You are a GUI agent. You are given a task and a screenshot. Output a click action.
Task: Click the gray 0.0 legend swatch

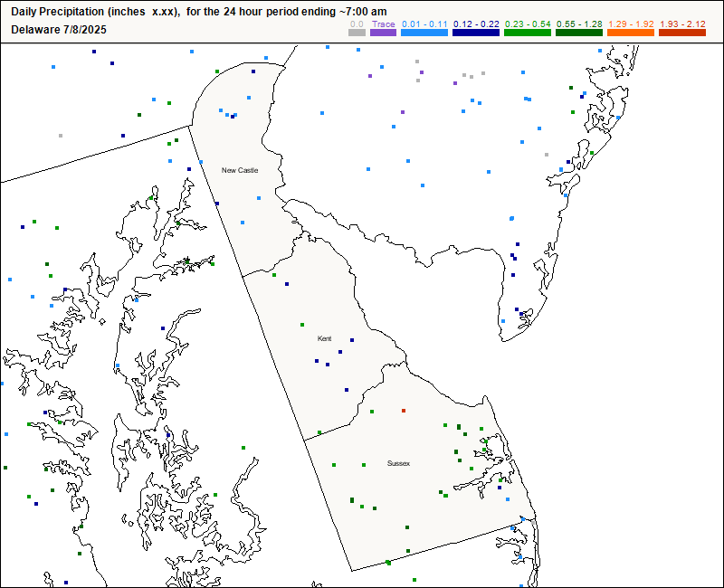357,33
